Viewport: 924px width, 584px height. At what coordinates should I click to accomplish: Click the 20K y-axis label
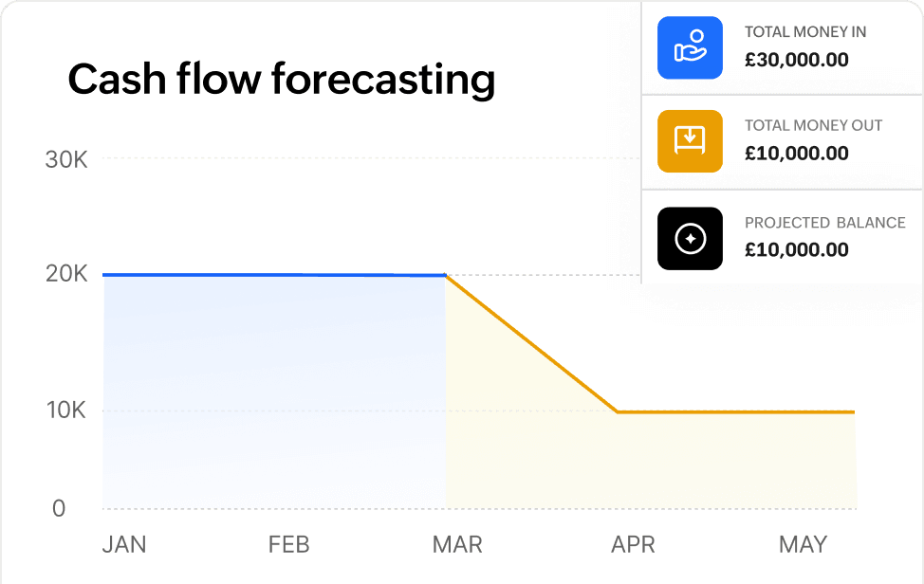[66, 274]
